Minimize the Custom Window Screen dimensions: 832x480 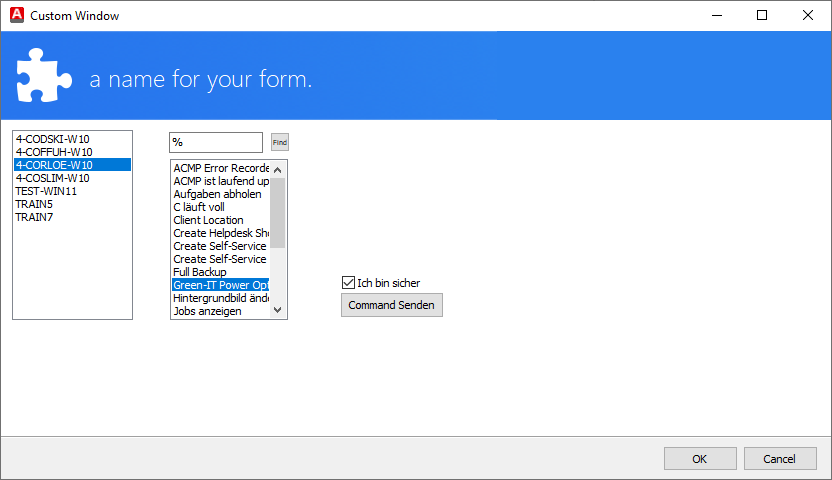tap(717, 15)
